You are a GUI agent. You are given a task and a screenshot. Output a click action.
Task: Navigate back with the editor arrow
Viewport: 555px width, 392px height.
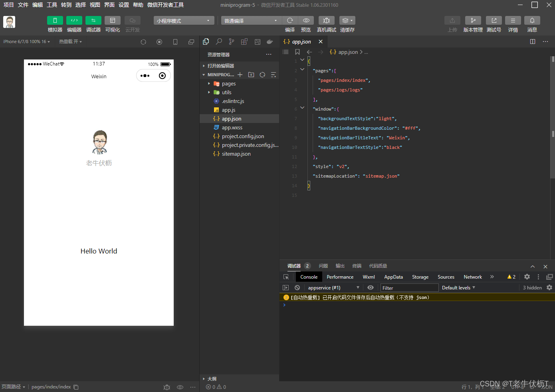coord(309,52)
